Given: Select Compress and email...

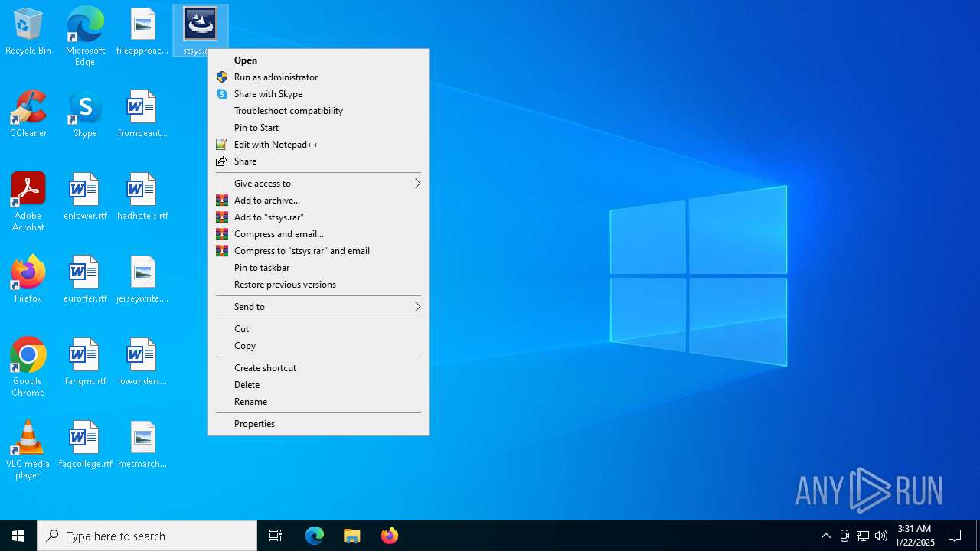Looking at the screenshot, I should click(x=318, y=234).
